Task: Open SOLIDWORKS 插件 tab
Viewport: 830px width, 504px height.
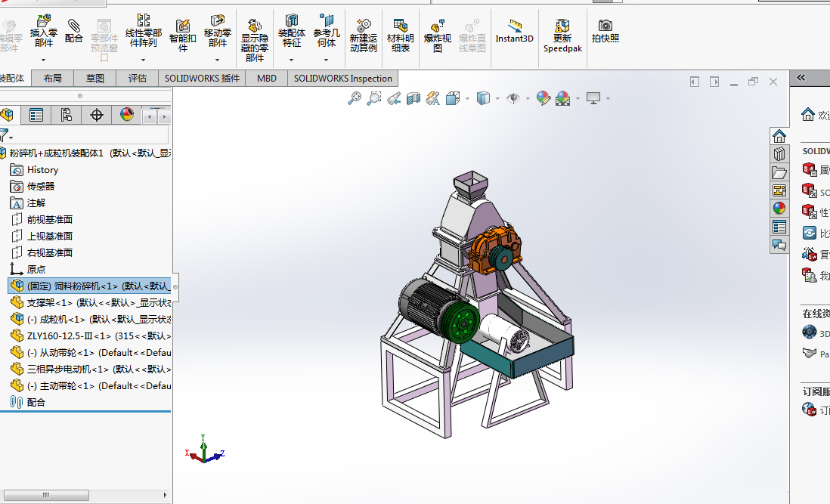Action: click(202, 79)
